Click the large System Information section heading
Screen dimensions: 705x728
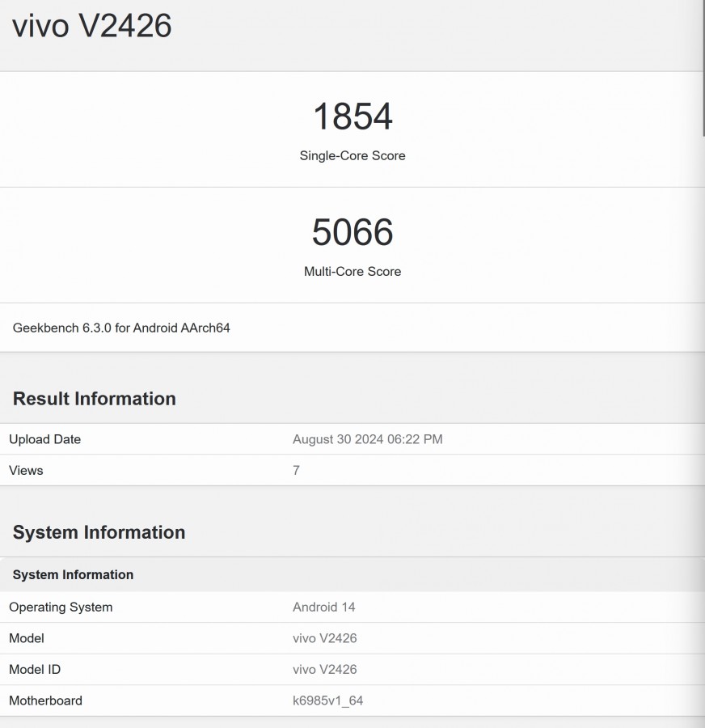[x=99, y=532]
